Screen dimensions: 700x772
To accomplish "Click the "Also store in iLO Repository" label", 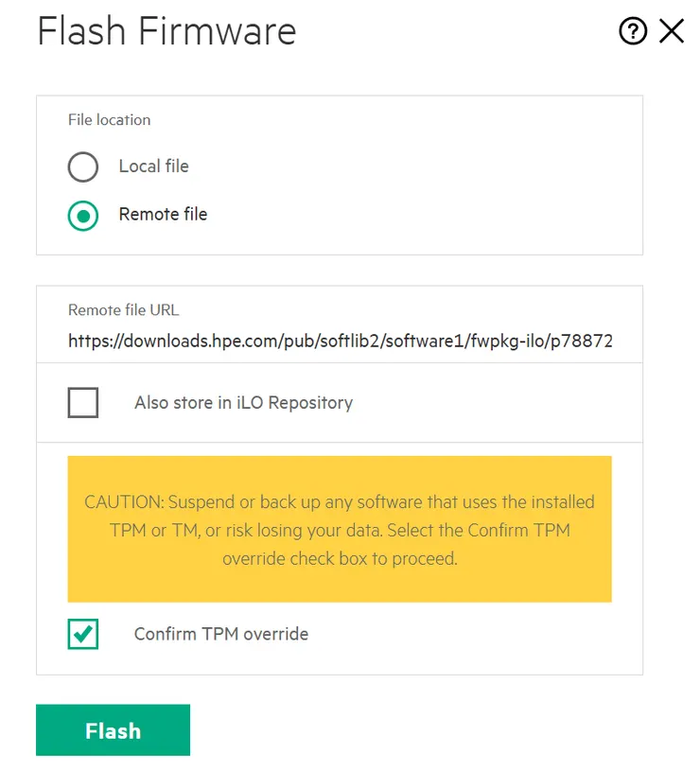I will (x=243, y=403).
